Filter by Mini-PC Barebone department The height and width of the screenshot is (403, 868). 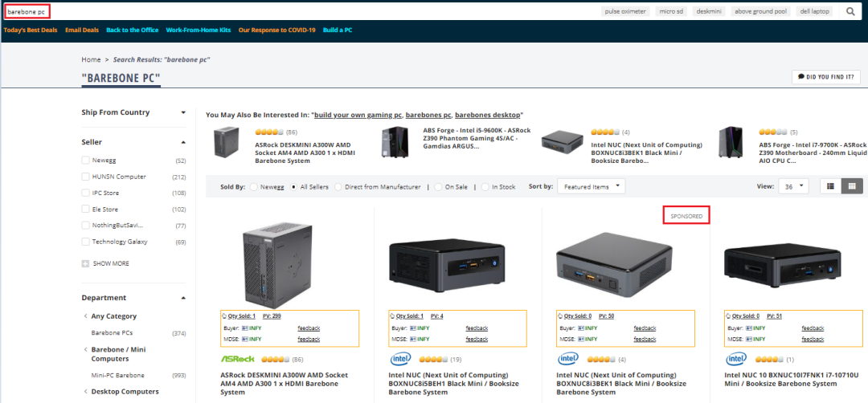pyautogui.click(x=118, y=376)
